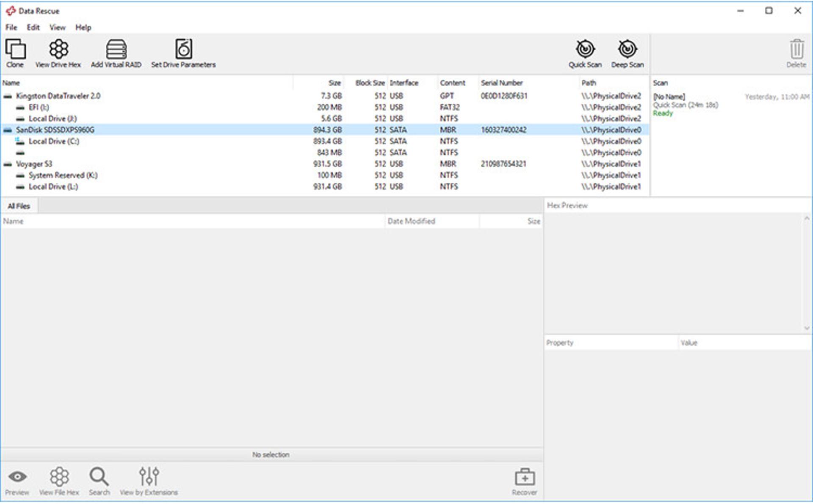Open View File Hex tool

pyautogui.click(x=59, y=477)
